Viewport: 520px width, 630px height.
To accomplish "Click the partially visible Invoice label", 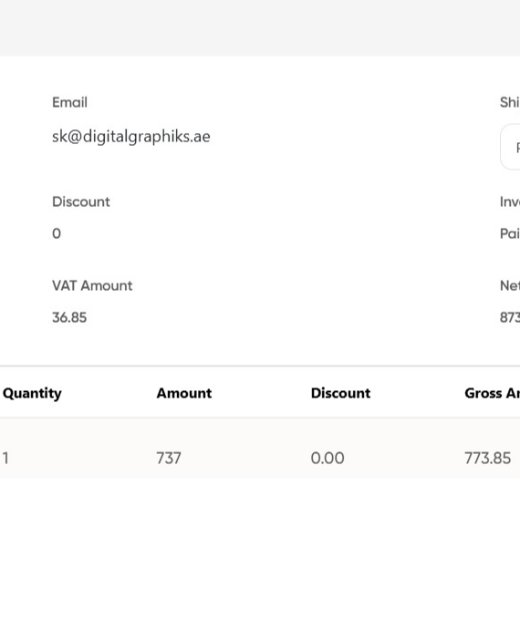I will 510,202.
